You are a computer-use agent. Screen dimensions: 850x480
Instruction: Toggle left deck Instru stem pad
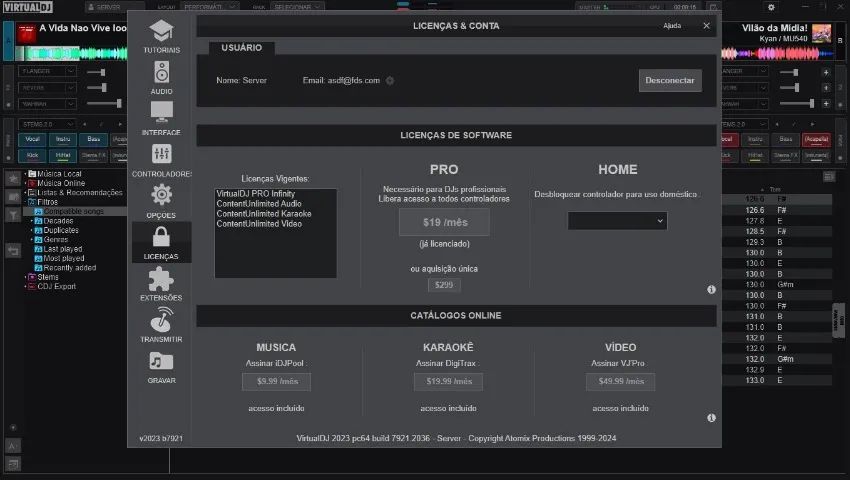click(x=63, y=139)
